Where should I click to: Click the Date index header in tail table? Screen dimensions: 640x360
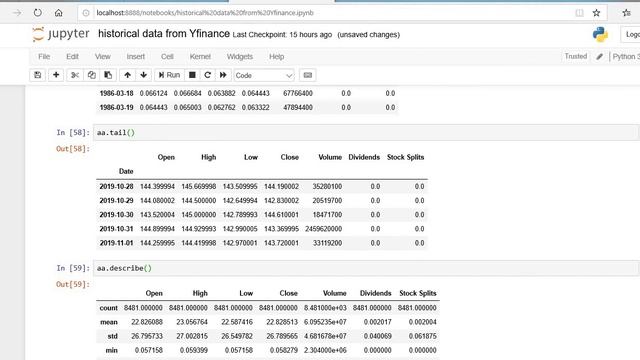(126, 171)
